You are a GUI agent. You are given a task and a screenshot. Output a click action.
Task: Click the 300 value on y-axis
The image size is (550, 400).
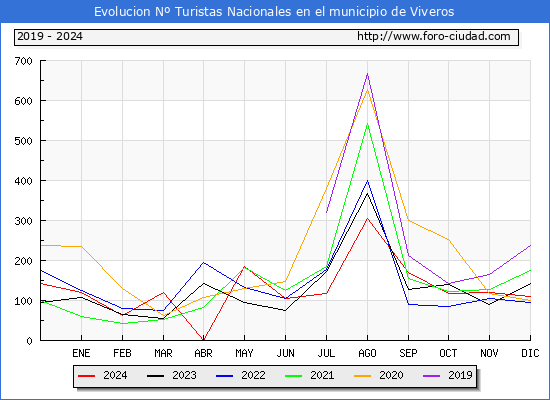(x=24, y=221)
